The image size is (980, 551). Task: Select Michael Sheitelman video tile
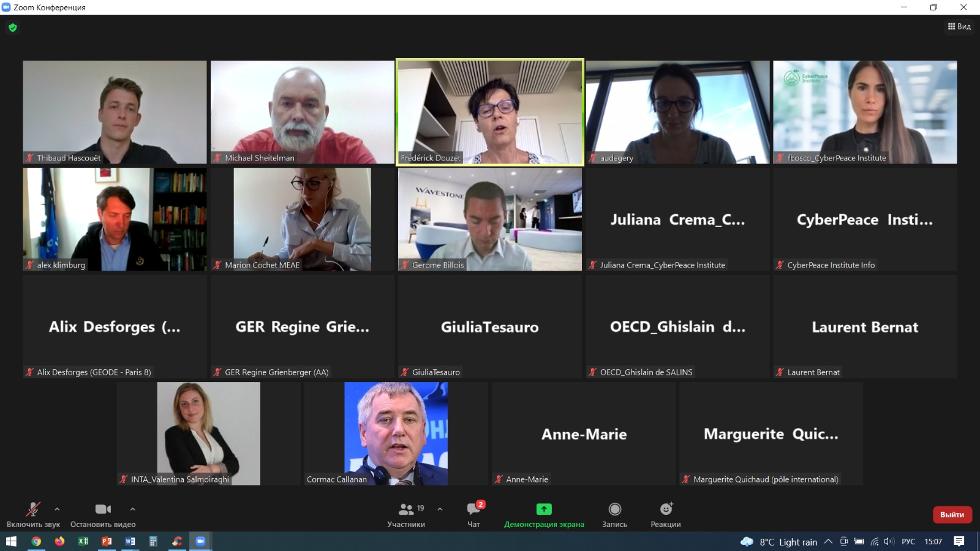click(303, 112)
